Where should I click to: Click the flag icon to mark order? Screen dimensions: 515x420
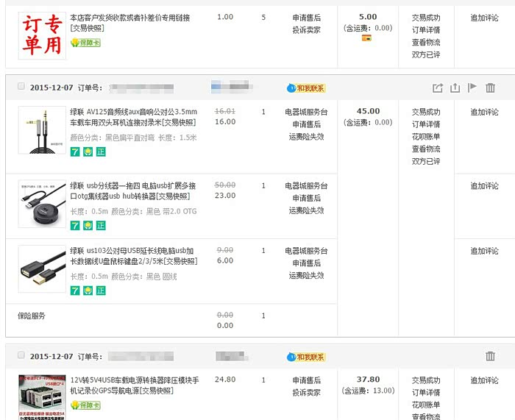click(472, 88)
